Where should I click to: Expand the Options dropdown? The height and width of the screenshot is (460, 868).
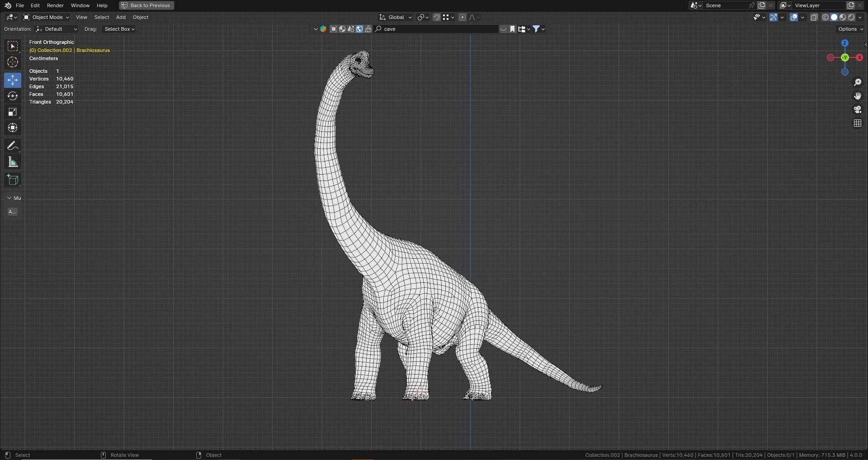pyautogui.click(x=850, y=29)
